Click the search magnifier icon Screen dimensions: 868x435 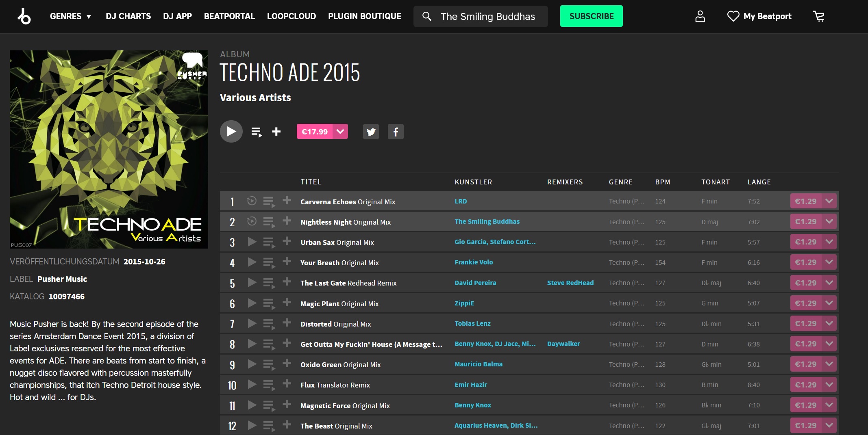426,16
